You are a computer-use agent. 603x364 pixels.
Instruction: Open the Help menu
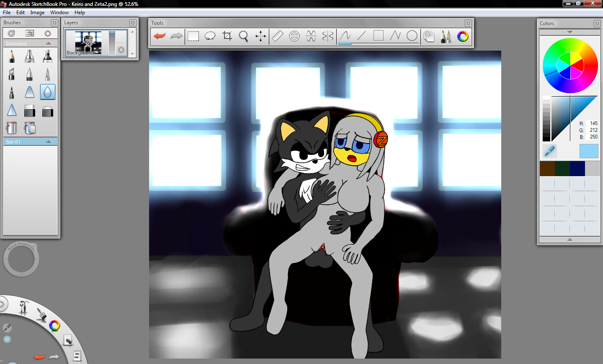[x=80, y=13]
